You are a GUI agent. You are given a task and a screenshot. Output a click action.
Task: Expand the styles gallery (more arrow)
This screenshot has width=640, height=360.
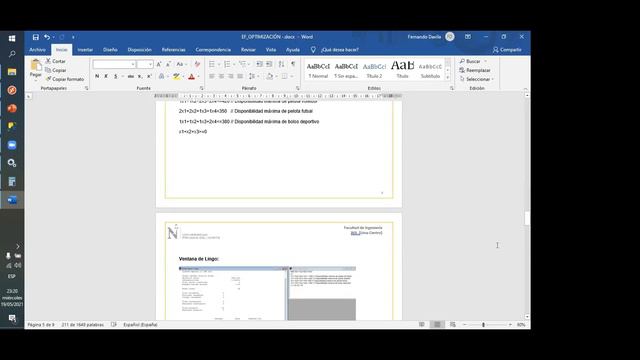(x=448, y=78)
